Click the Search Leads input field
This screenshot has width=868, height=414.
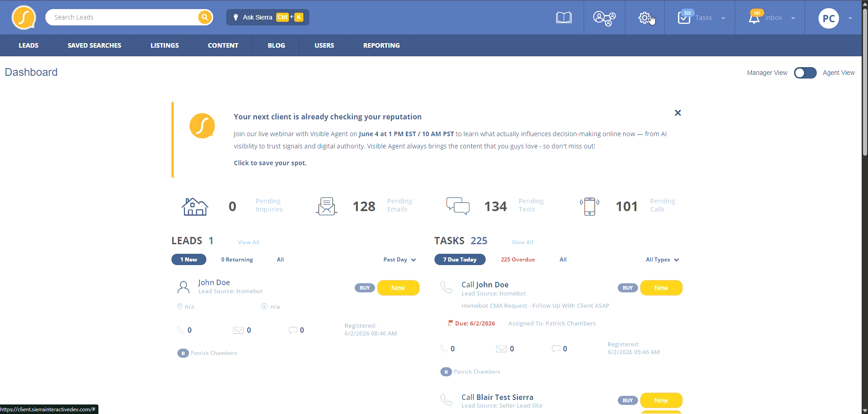123,17
